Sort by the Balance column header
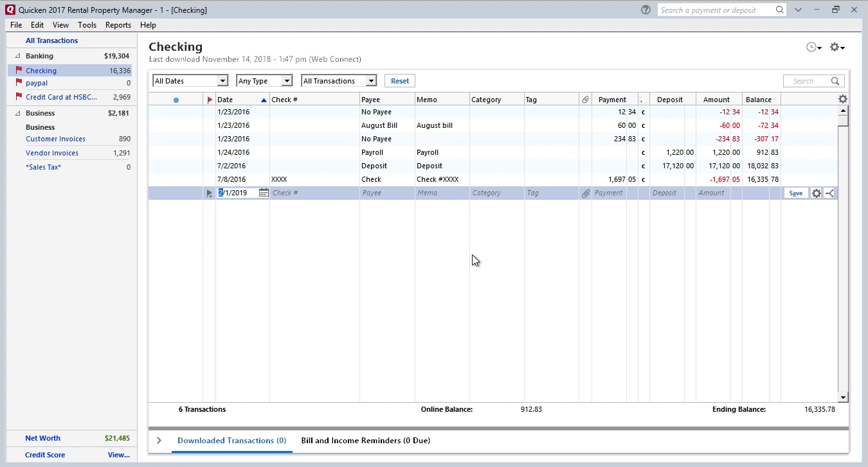This screenshot has height=467, width=868. [761, 100]
